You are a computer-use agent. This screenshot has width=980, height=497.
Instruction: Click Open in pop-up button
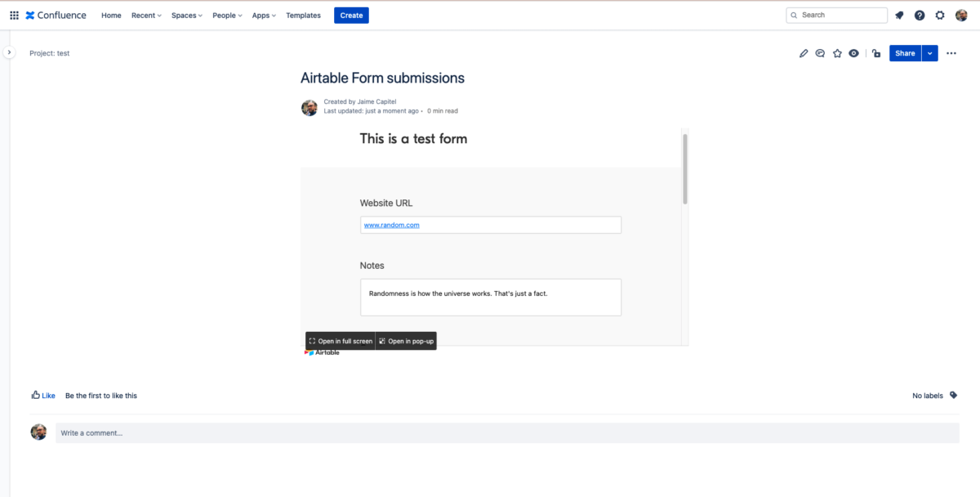406,341
